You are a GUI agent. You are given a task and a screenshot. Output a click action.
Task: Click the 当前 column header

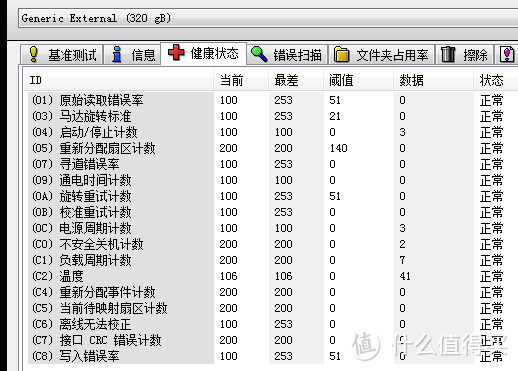[x=241, y=80]
